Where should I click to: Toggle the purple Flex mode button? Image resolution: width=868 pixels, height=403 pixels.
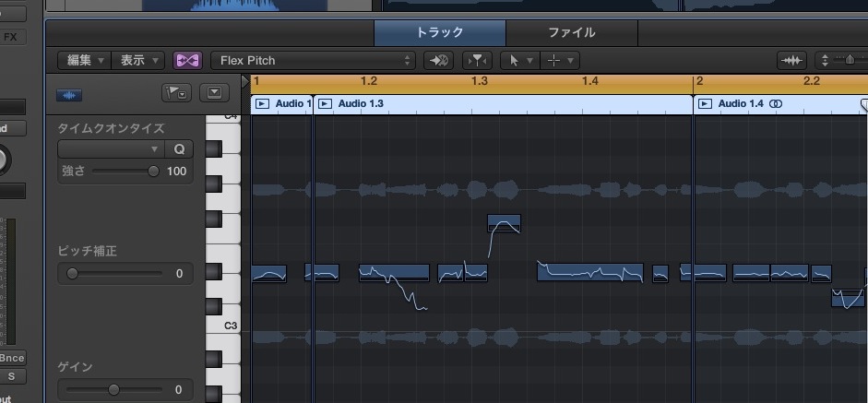(x=187, y=60)
